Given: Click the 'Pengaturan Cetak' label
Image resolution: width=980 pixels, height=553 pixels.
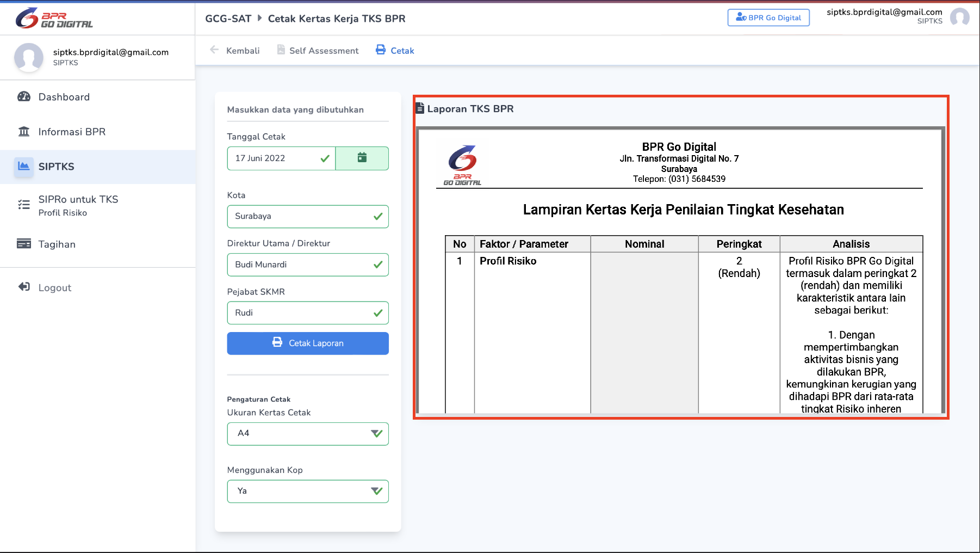Looking at the screenshot, I should tap(259, 399).
